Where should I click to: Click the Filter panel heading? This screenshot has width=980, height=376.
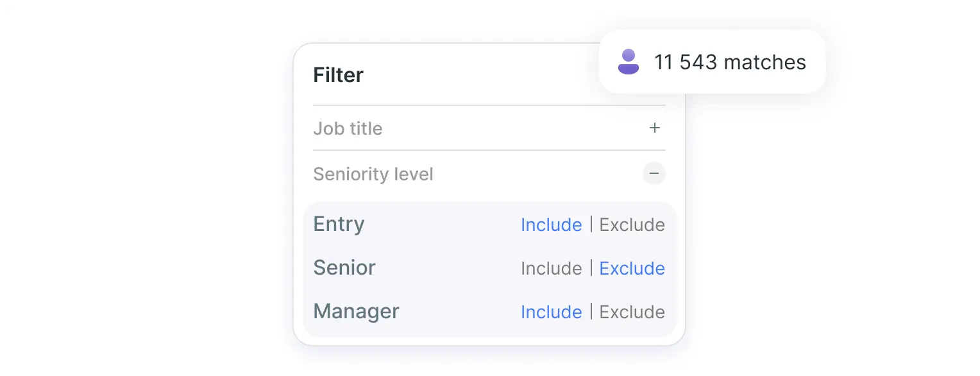[x=338, y=75]
